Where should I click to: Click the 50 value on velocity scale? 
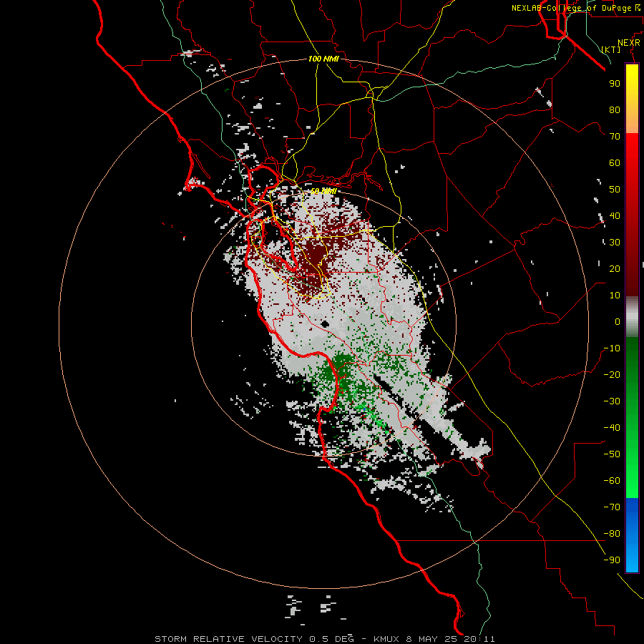click(x=615, y=190)
